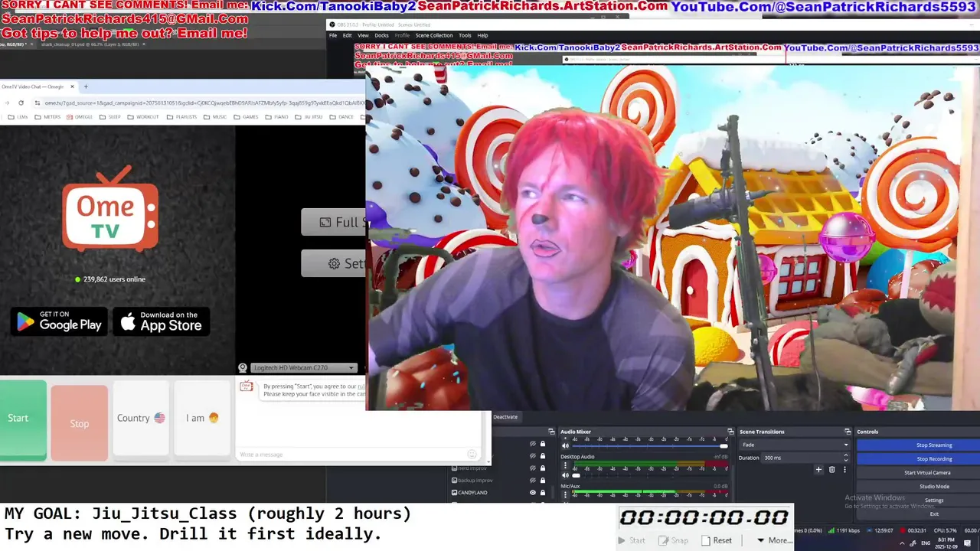Open the MUSIC bookmarks folder
This screenshot has width=980, height=551.
[215, 117]
